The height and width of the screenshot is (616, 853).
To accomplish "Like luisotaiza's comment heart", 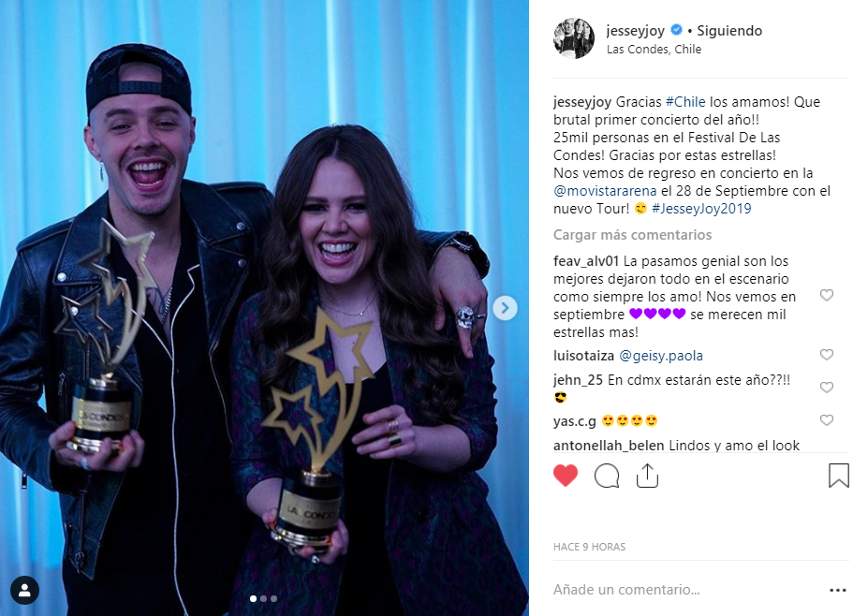I will click(x=827, y=355).
